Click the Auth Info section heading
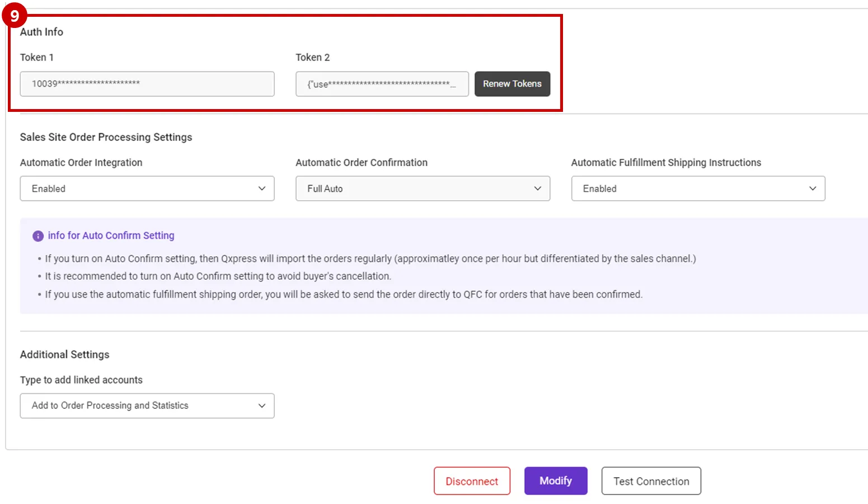Viewport: 868px width, 504px height. tap(41, 32)
